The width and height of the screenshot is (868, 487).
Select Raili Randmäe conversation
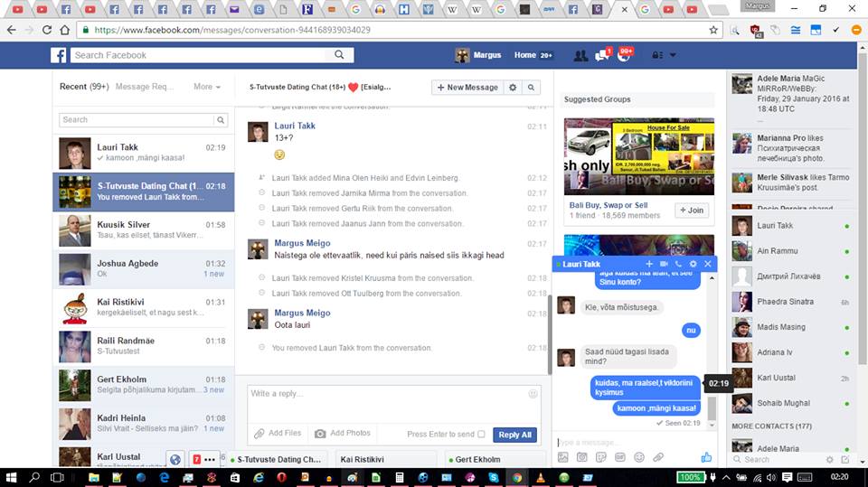144,346
